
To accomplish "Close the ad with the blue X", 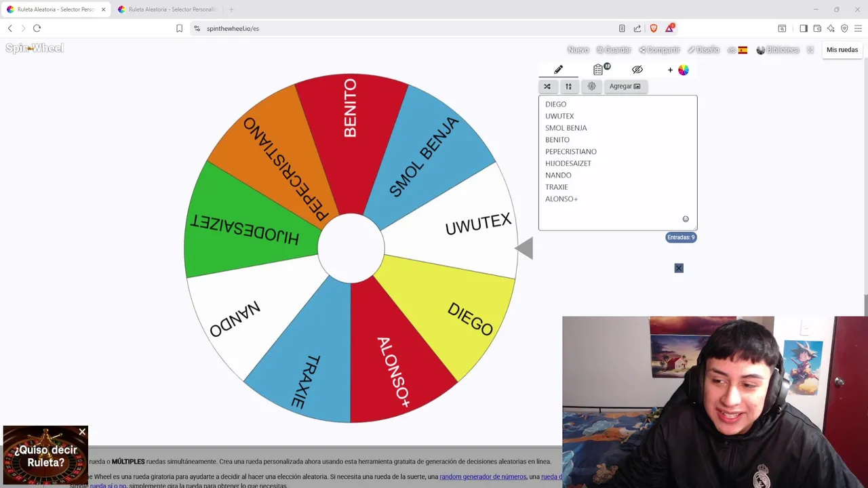I will tap(679, 268).
